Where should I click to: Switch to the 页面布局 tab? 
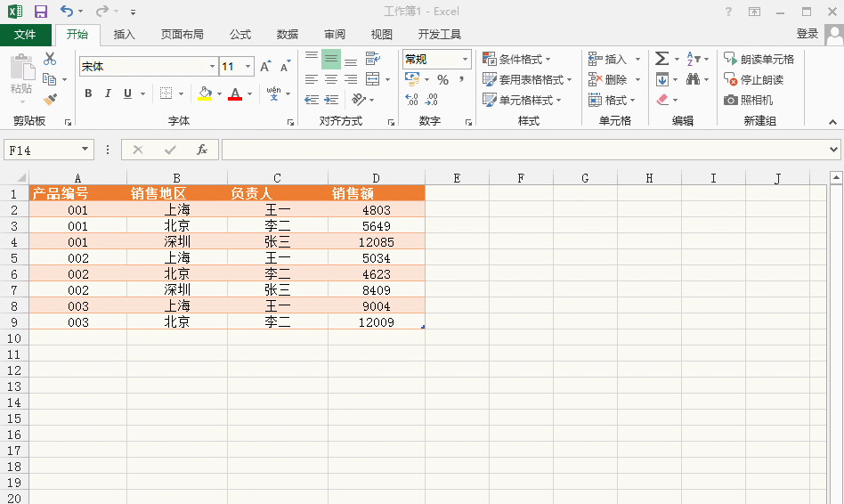tap(182, 35)
